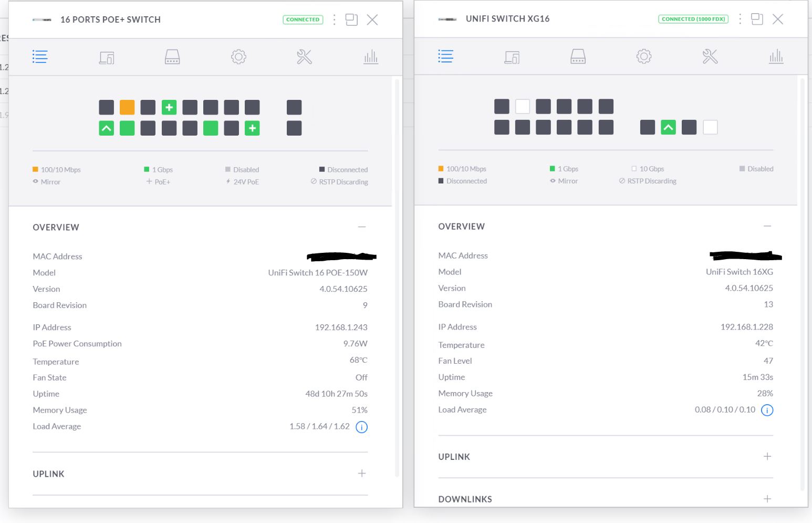The height and width of the screenshot is (523, 812).
Task: Click the XG16 Fan Level value 47
Action: click(x=768, y=361)
